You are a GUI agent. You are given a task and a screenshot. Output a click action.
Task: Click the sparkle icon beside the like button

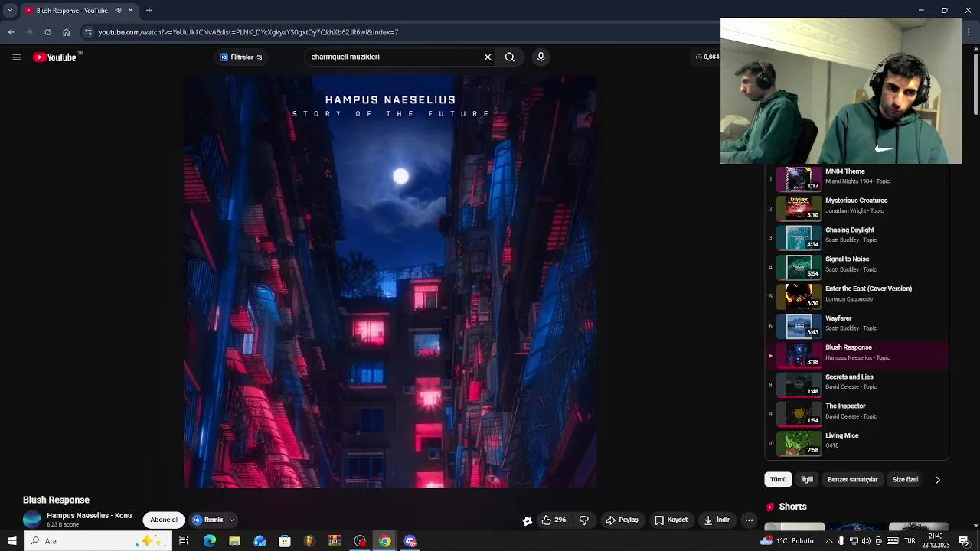click(528, 520)
